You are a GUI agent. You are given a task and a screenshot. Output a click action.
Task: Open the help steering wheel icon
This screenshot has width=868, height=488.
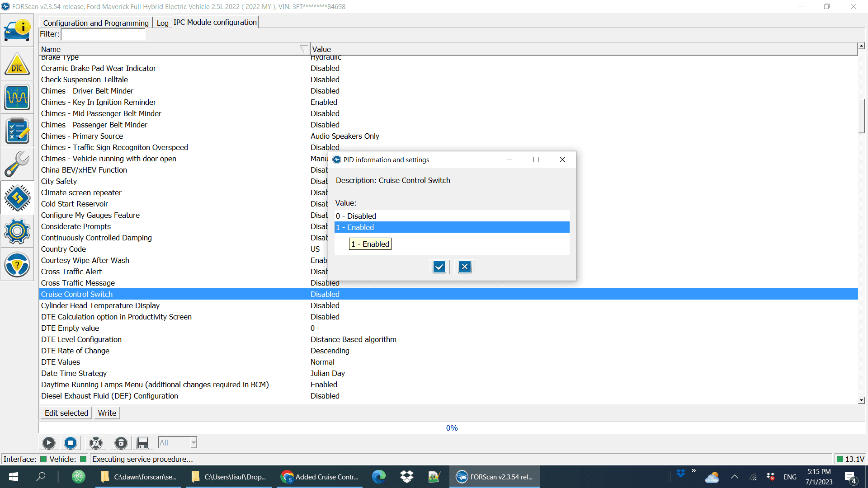pos(17,265)
